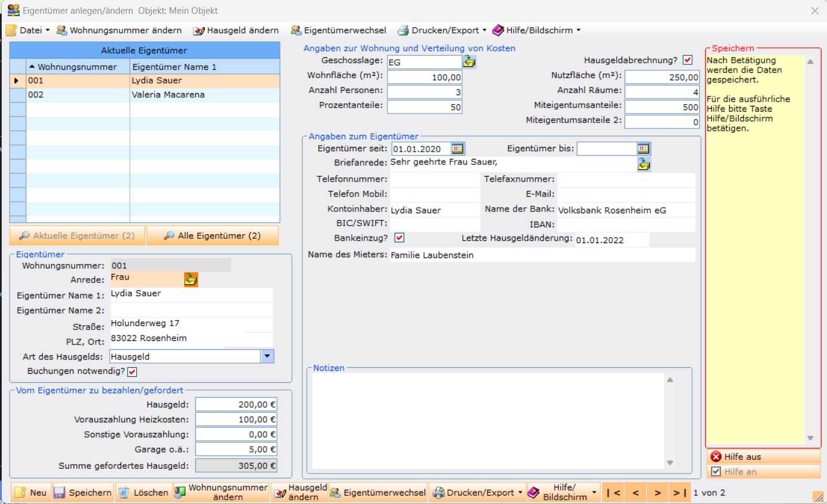Click the Nutzfläche input field
Screen dimensions: 827x504
tap(662, 77)
